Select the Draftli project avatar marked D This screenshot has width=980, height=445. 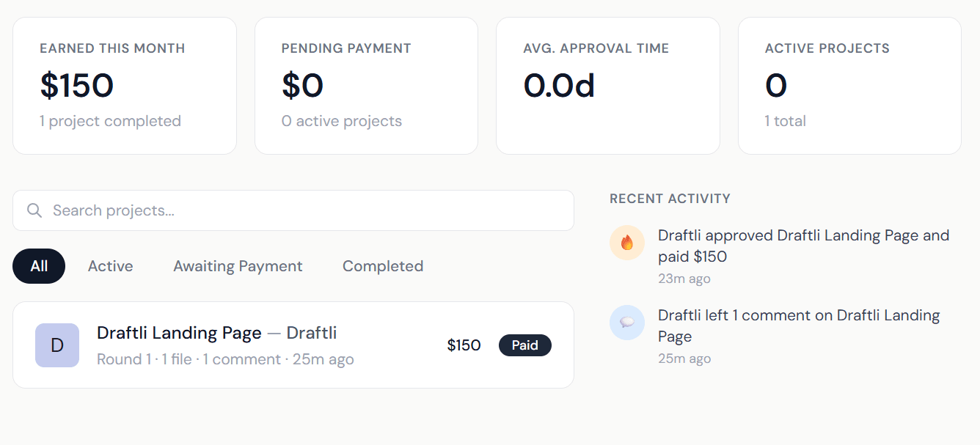(56, 345)
